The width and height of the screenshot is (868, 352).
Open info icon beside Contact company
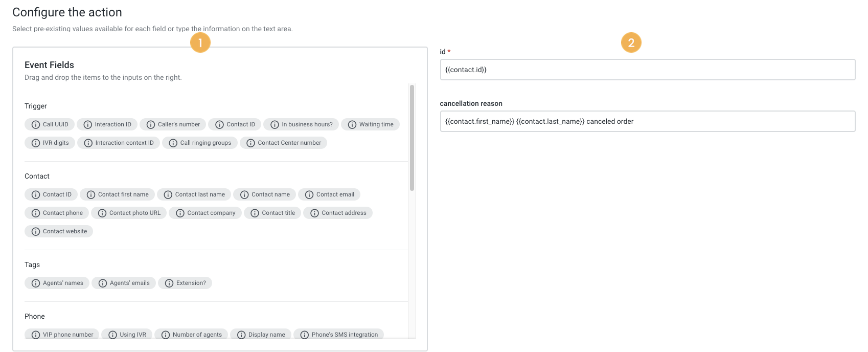tap(180, 213)
